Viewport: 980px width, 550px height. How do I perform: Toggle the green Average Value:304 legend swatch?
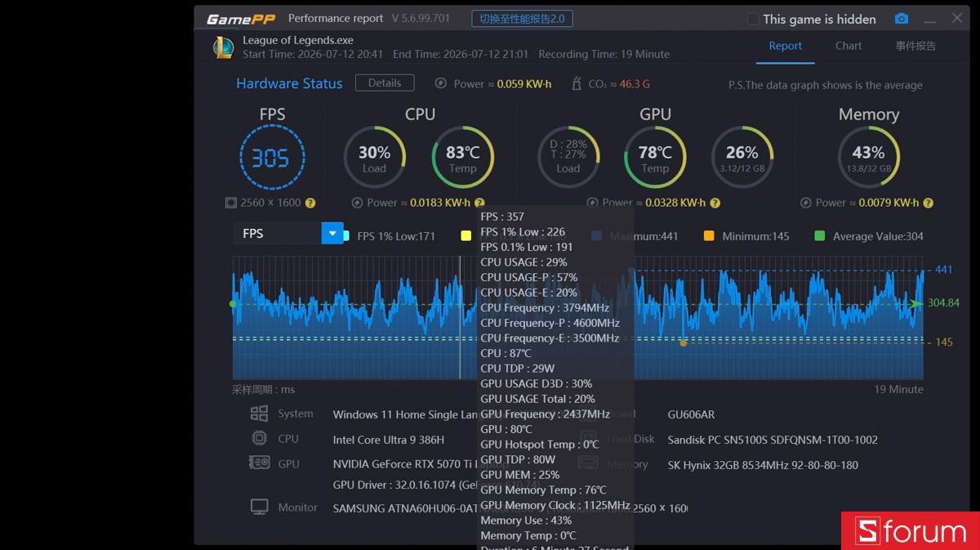tap(819, 236)
